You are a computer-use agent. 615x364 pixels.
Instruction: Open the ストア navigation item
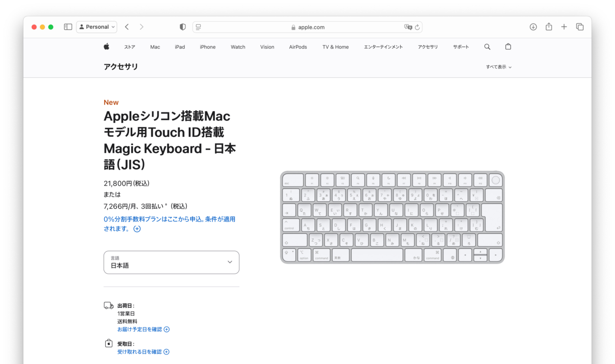coord(130,47)
